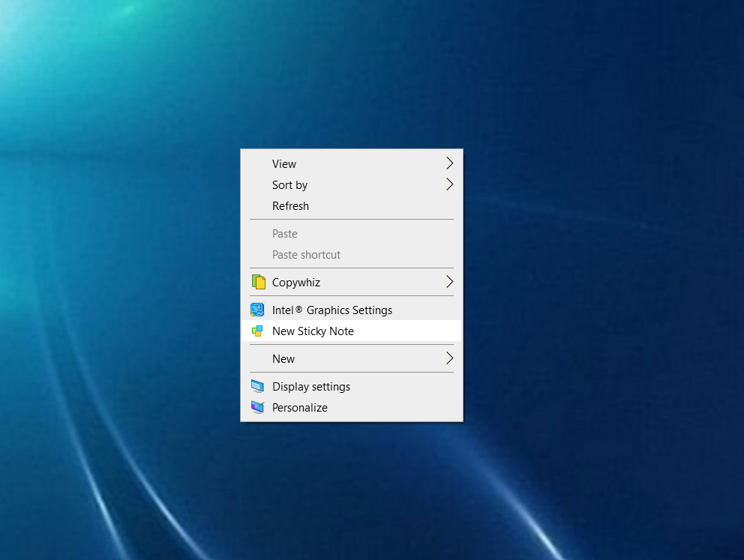Screen dimensions: 744x560
Task: Click the Display settings monitor icon
Action: click(x=258, y=386)
